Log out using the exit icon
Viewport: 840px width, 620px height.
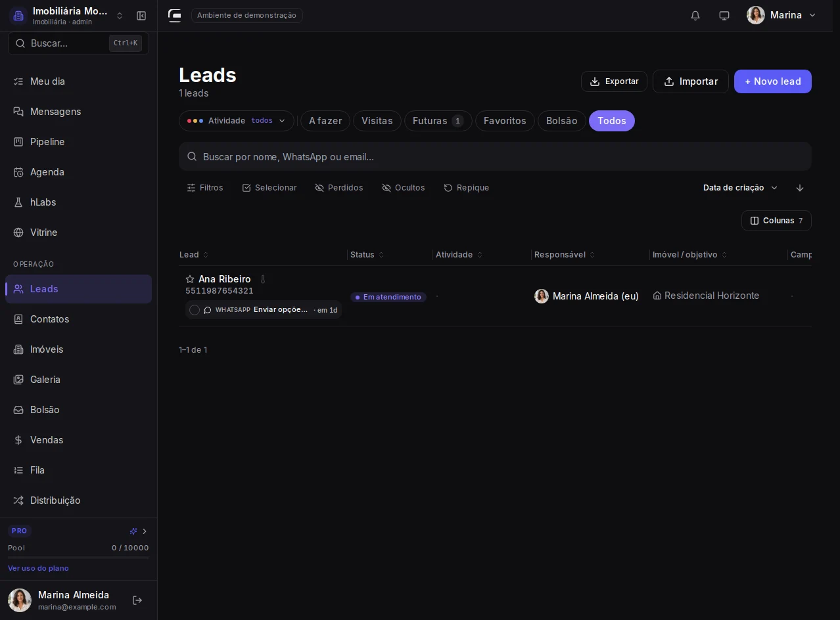(x=137, y=600)
